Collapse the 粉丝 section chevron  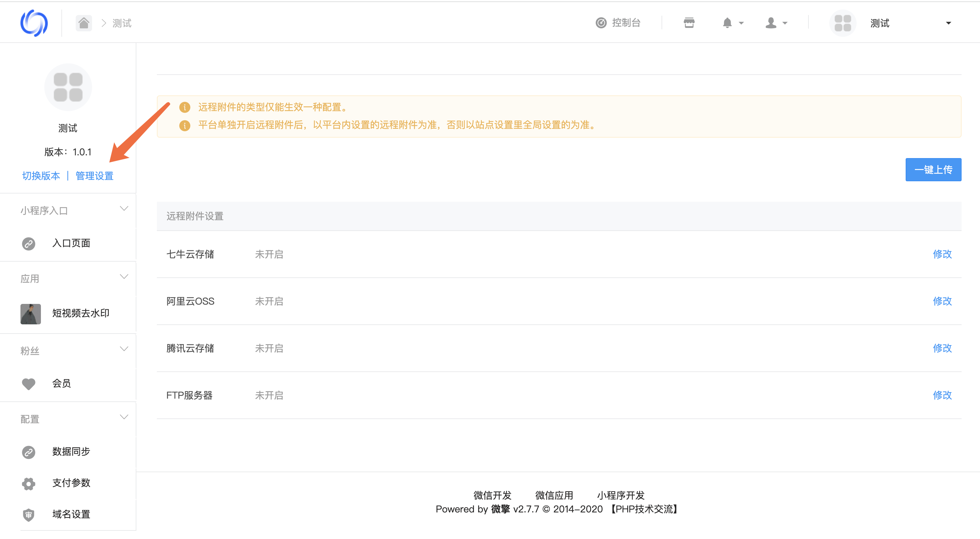point(124,349)
